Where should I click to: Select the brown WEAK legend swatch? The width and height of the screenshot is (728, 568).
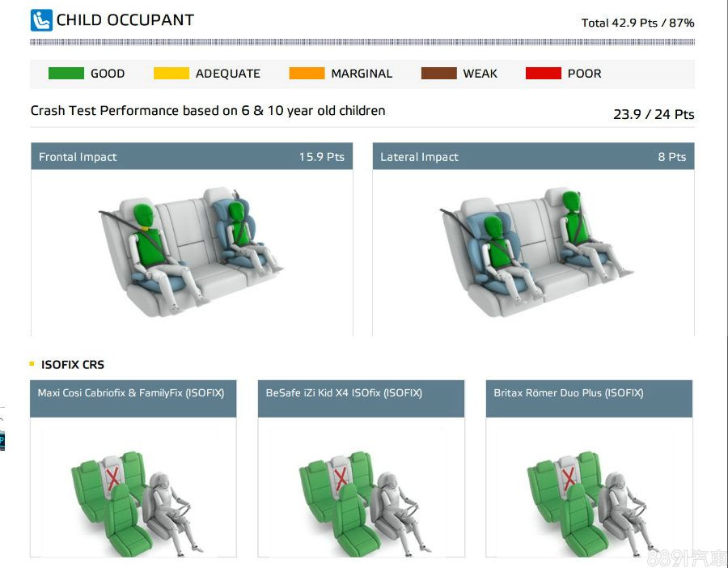[x=438, y=74]
